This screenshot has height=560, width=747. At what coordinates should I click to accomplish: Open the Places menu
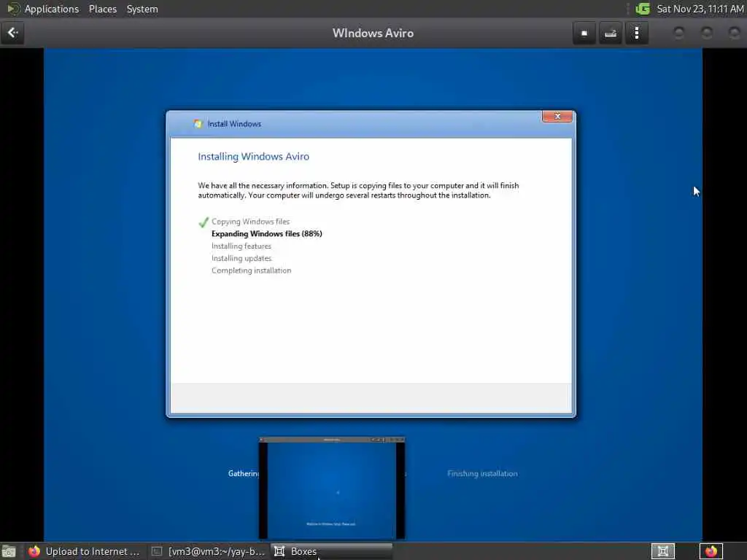click(103, 9)
